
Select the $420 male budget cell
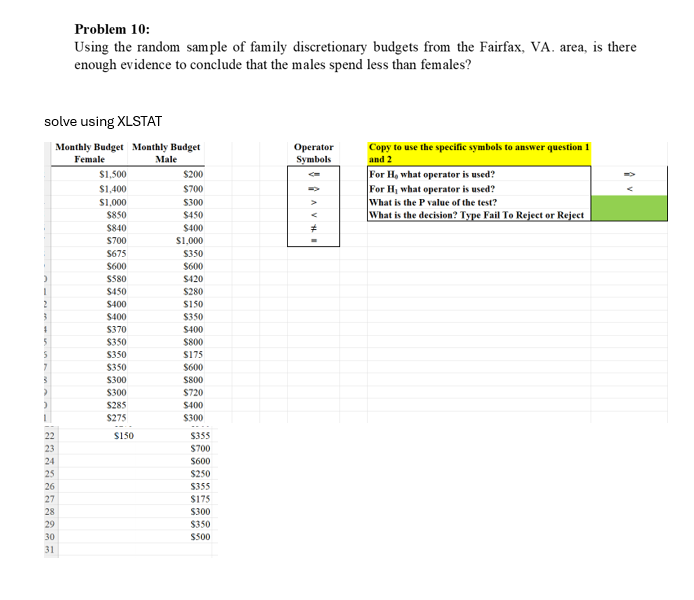pos(166,279)
